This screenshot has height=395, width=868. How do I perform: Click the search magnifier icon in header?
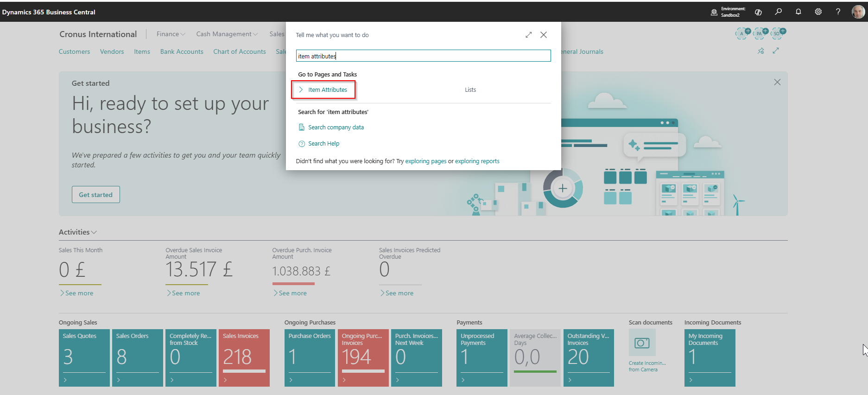pos(778,12)
